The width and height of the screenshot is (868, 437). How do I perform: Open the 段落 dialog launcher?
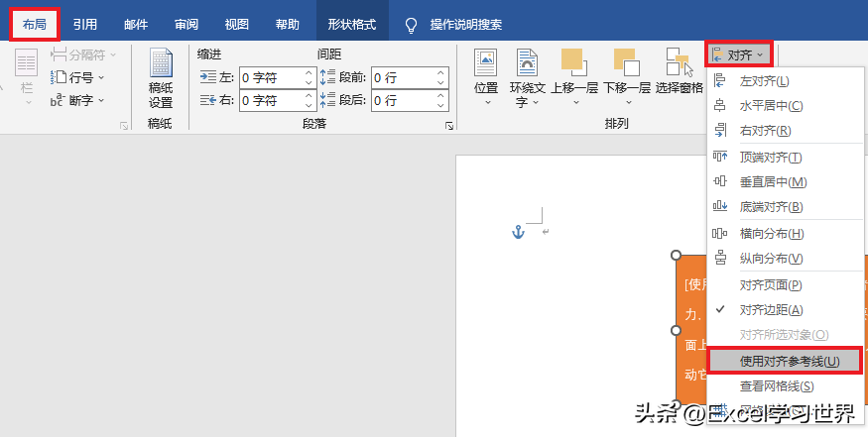[x=449, y=126]
